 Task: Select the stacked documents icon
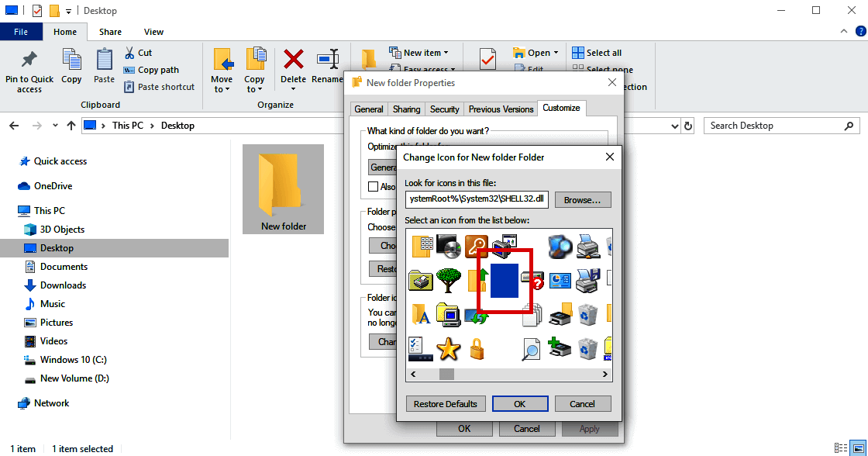(x=532, y=316)
